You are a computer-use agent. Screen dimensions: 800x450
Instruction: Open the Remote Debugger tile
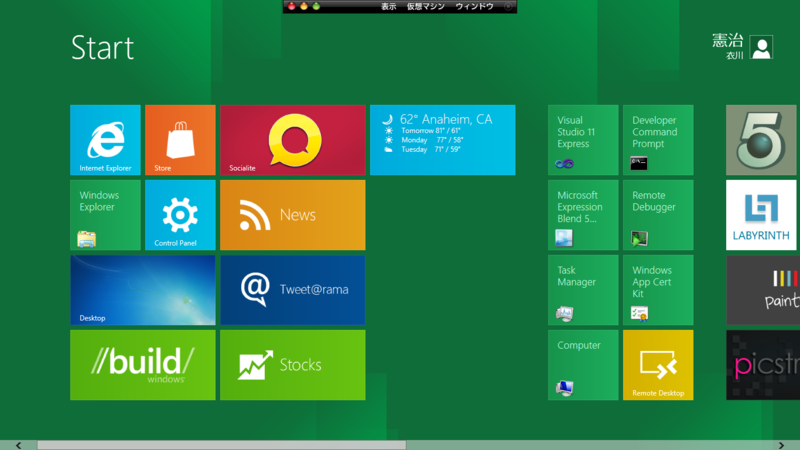(658, 215)
